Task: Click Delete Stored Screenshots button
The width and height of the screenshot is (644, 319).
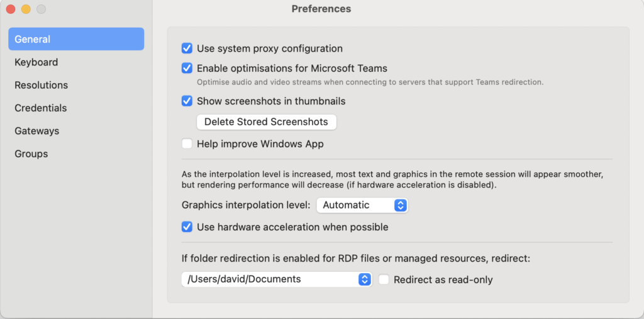Action: [x=266, y=122]
